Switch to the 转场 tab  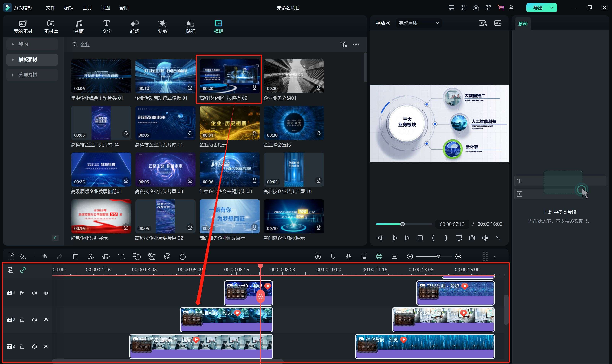pyautogui.click(x=135, y=26)
